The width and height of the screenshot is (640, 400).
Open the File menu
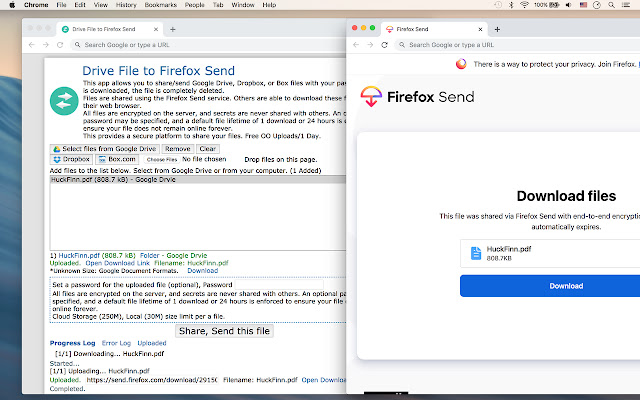pyautogui.click(x=61, y=5)
